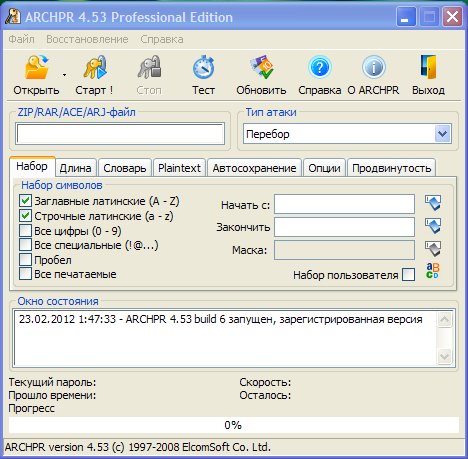Expand the small arrow next to Открыть
The image size is (468, 459).
(64, 75)
